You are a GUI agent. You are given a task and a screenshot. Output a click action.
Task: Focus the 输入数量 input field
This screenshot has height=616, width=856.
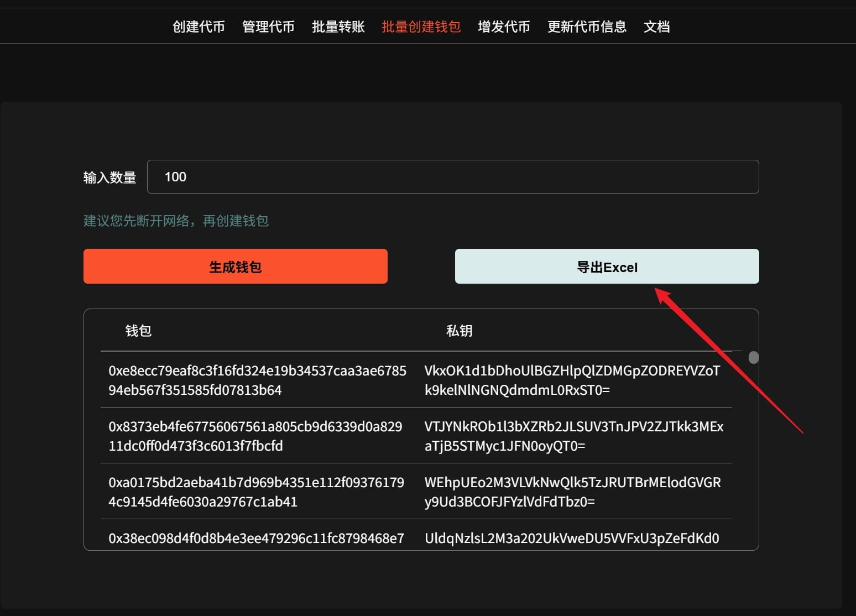point(453,176)
